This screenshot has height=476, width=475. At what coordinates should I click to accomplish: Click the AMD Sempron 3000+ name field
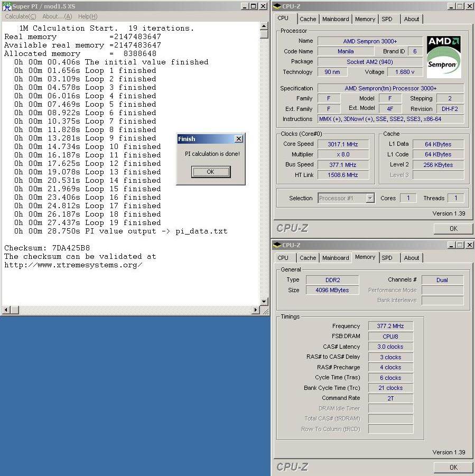click(x=370, y=41)
